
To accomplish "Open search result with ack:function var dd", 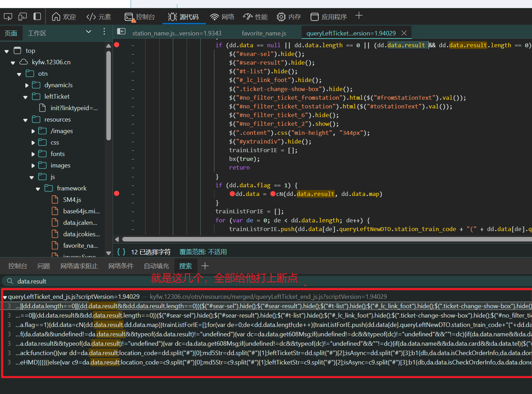I will (267, 353).
